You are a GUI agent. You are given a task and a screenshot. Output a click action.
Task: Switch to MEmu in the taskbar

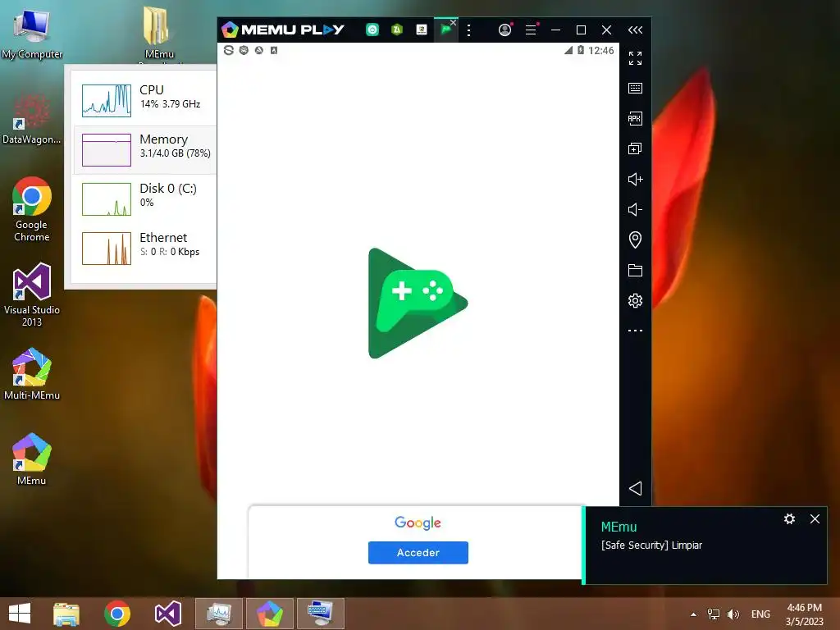coord(270,614)
